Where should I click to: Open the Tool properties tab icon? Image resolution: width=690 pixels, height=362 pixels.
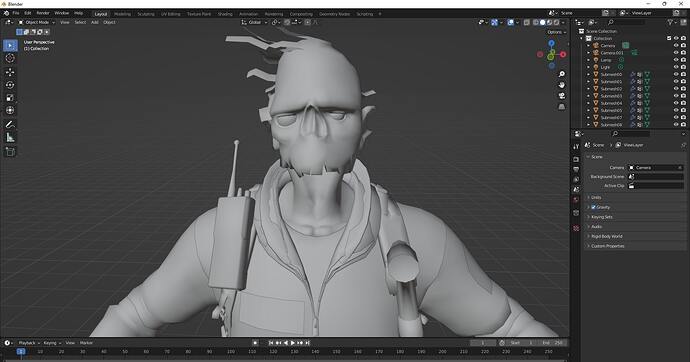576,146
